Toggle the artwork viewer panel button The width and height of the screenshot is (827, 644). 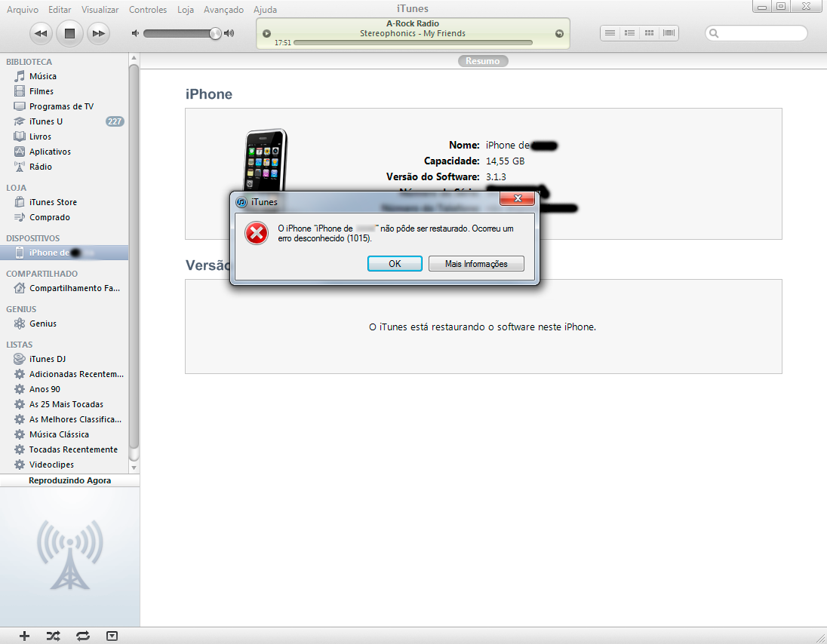(112, 636)
